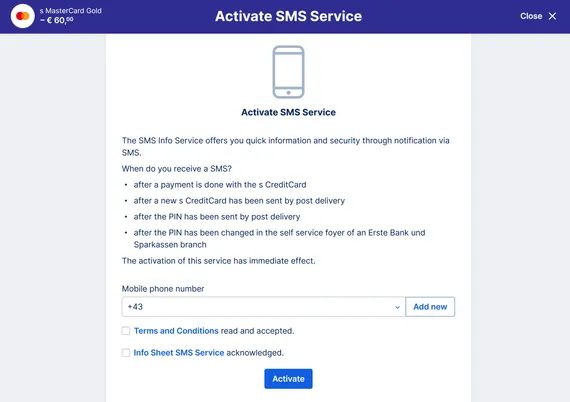Click the MasterCard logo icon
The width and height of the screenshot is (570, 402).
coord(23,16)
